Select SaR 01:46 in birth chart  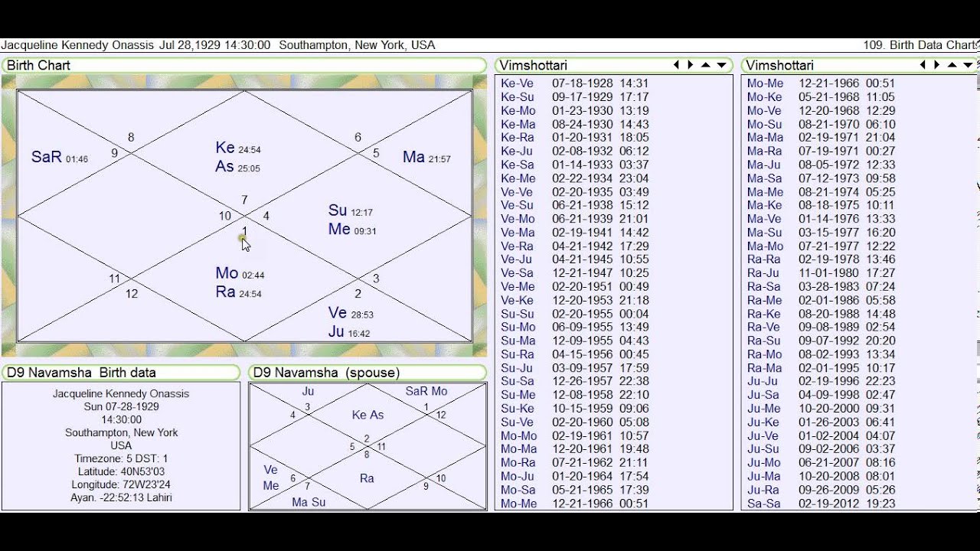point(60,157)
